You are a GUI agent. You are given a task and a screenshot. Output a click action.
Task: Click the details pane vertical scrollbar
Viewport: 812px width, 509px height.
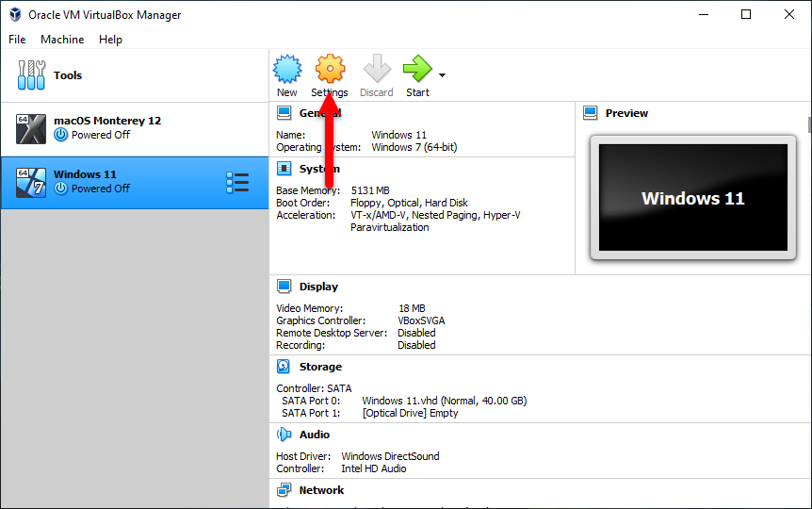[809, 124]
